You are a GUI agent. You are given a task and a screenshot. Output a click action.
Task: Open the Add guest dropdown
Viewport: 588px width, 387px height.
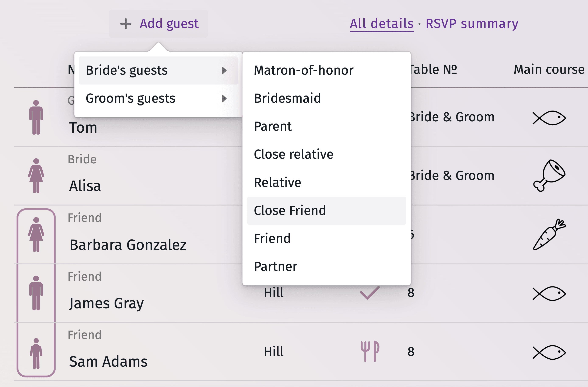coord(159,24)
